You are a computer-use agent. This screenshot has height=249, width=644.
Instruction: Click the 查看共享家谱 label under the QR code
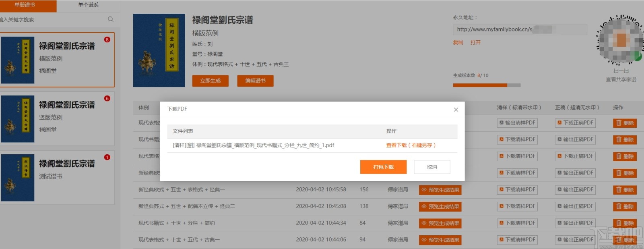(x=621, y=80)
